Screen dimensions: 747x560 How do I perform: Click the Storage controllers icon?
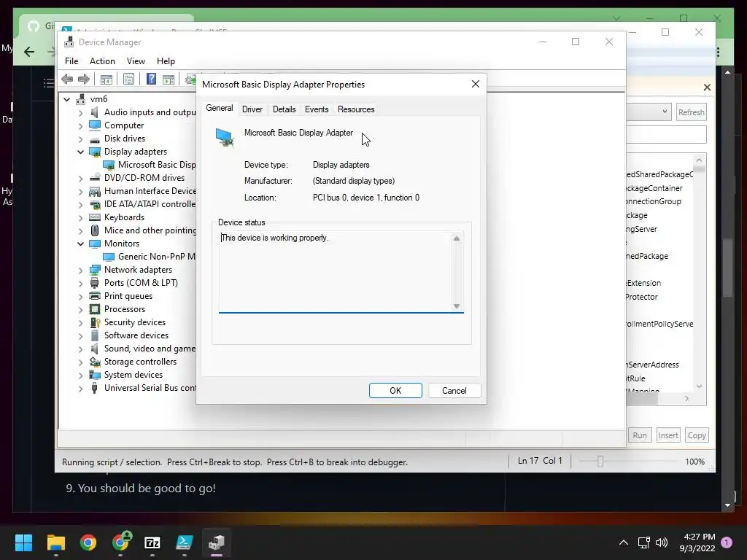(x=95, y=362)
